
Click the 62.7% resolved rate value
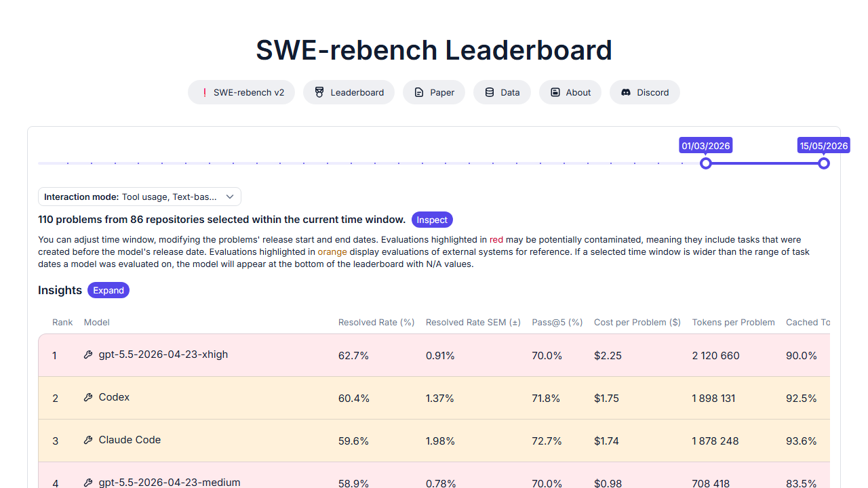tap(353, 355)
